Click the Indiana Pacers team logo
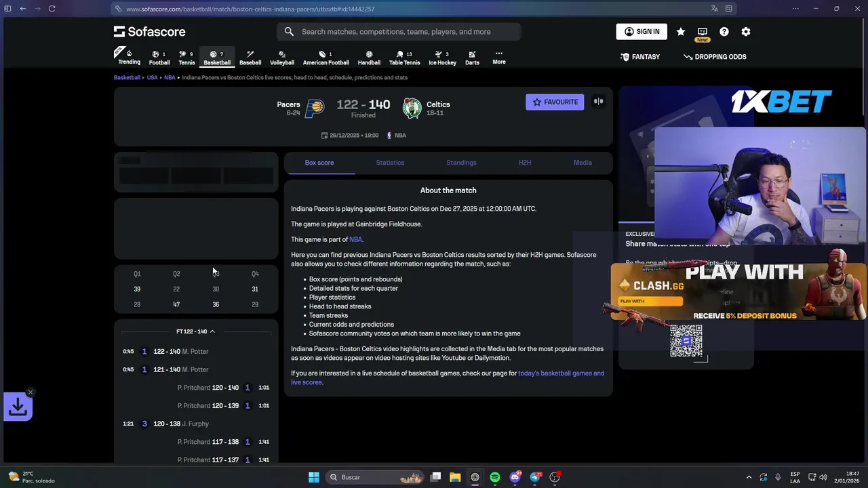Image resolution: width=868 pixels, height=488 pixels. (x=315, y=108)
